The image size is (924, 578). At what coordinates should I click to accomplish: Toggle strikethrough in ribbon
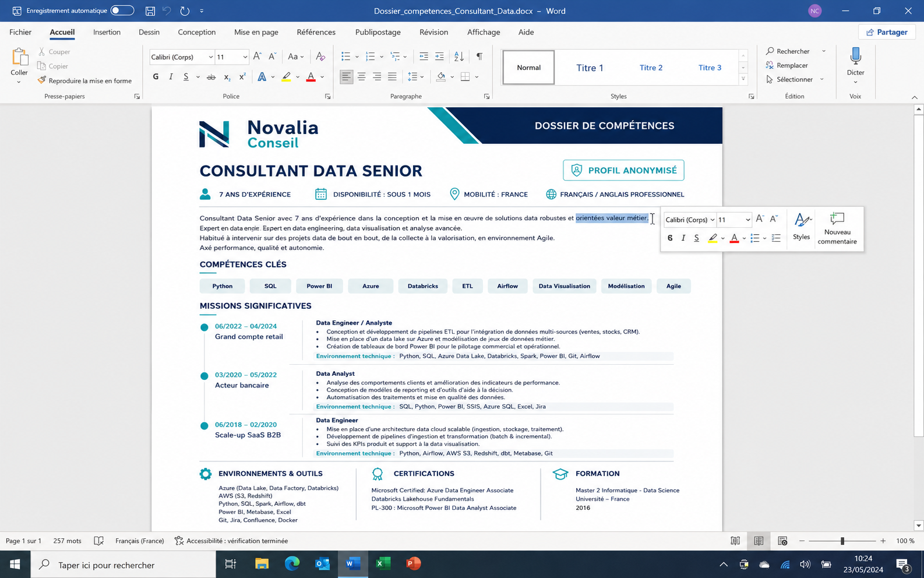[x=211, y=76]
